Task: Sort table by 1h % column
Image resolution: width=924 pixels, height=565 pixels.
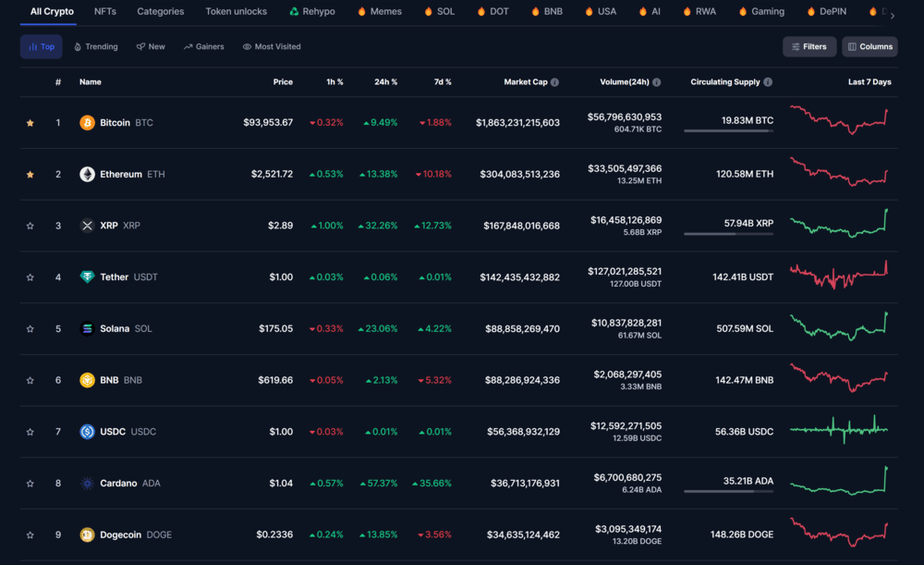Action: tap(334, 82)
